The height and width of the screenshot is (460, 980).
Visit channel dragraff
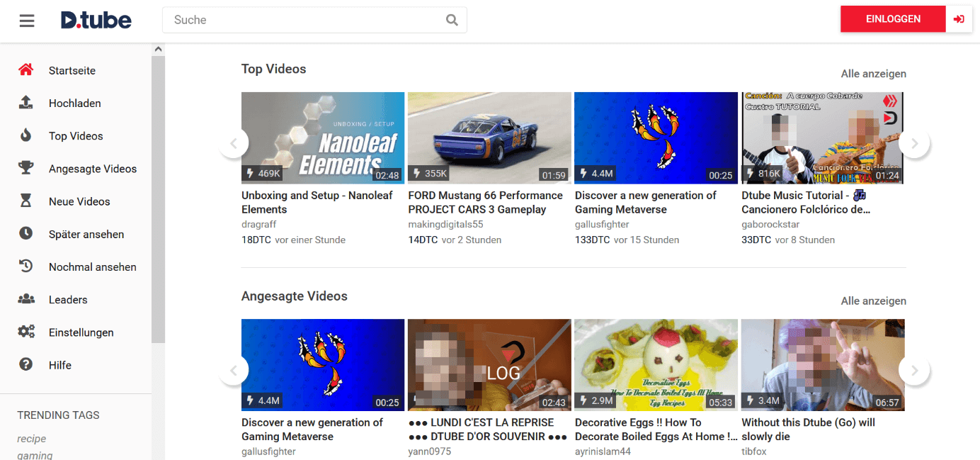[x=259, y=224]
